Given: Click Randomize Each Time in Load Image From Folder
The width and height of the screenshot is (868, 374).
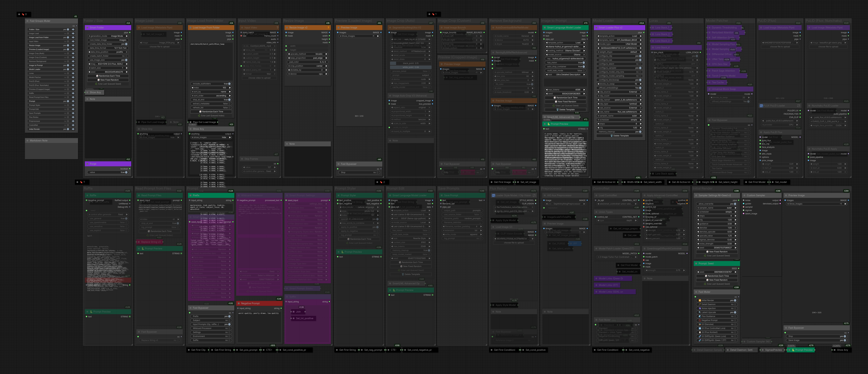Looking at the screenshot, I should click(211, 111).
